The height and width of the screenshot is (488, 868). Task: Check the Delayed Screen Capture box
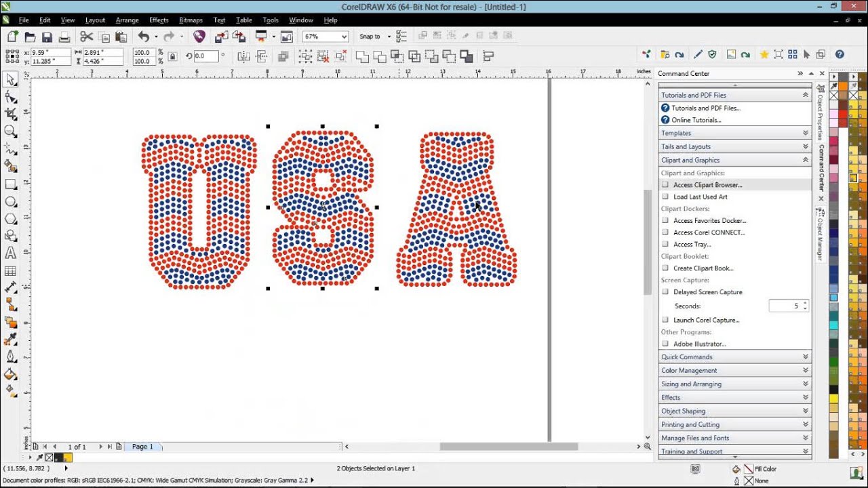tap(665, 291)
